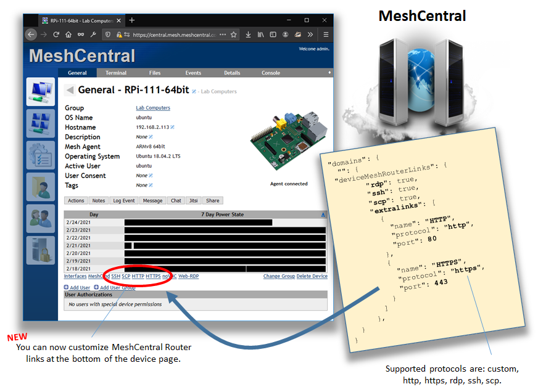Click the Change Group link
Viewport: 538px width, 392px height.
(279, 276)
